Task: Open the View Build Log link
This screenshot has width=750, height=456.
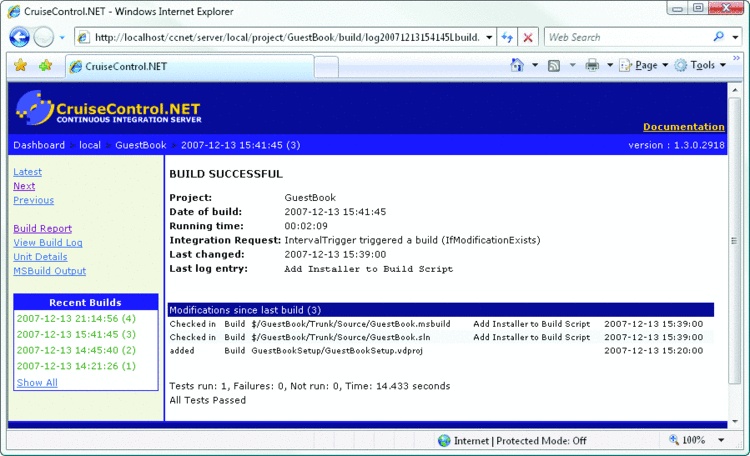Action: (x=48, y=243)
